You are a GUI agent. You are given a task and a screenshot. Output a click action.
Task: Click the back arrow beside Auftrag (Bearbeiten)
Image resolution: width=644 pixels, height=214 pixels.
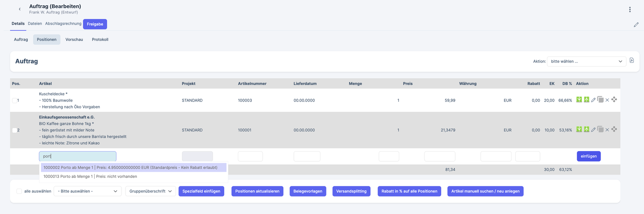(x=20, y=9)
